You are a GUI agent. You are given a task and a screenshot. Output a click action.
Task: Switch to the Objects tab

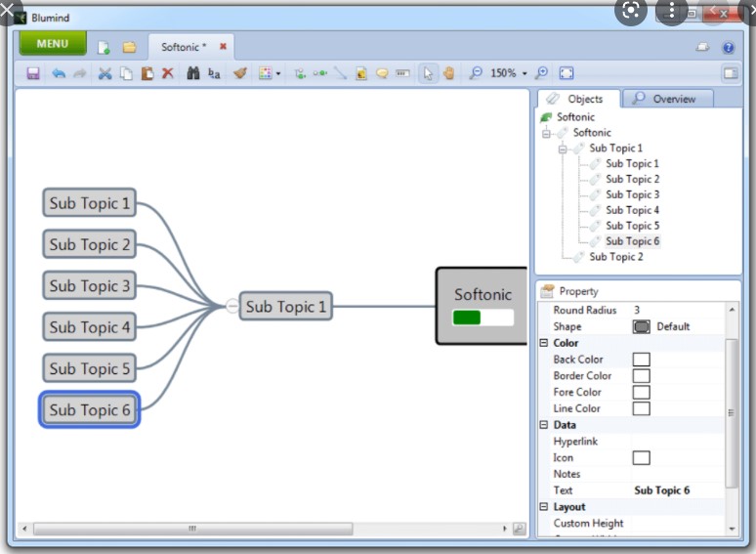coord(578,99)
